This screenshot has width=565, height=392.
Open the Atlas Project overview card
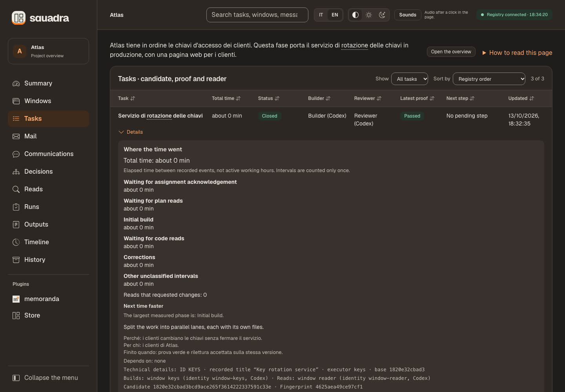pos(48,51)
